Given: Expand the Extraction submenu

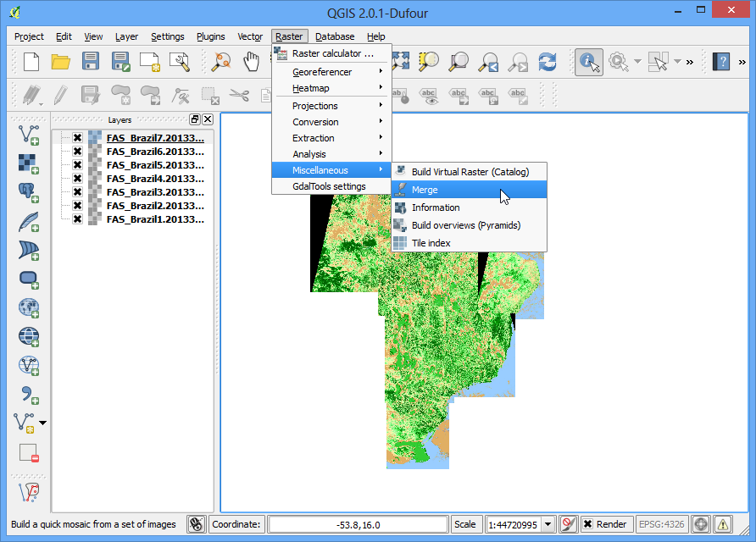Looking at the screenshot, I should [x=331, y=138].
